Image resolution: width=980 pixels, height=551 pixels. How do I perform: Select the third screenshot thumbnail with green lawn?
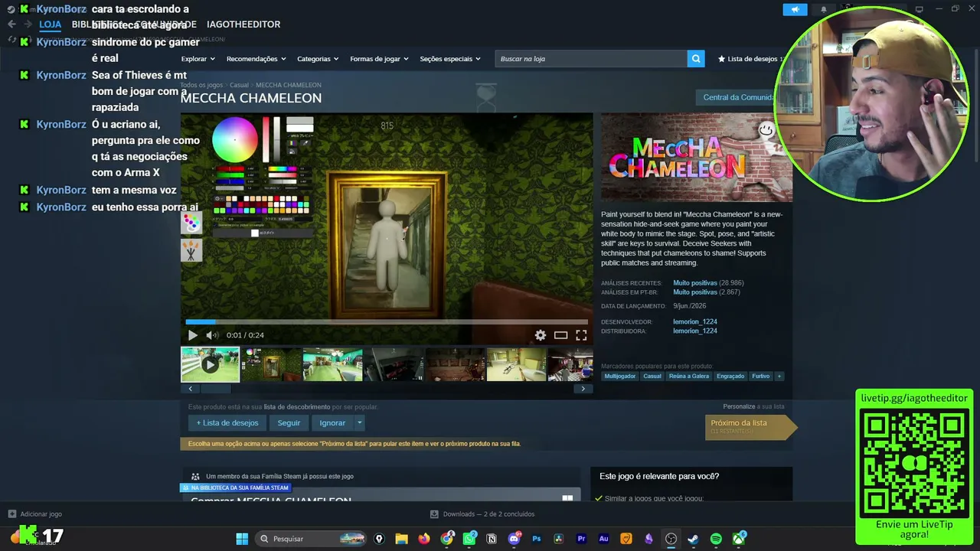tap(332, 364)
